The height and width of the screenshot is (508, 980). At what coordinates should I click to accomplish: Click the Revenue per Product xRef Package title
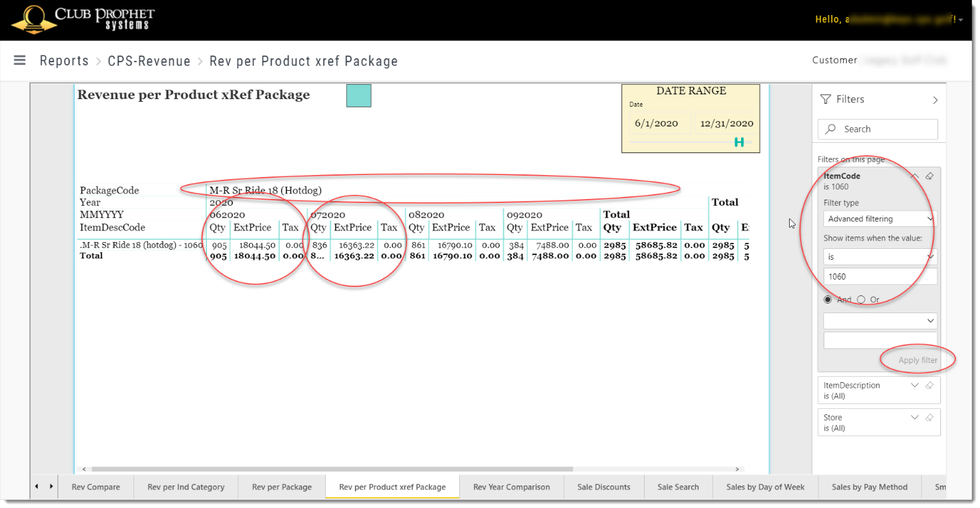click(x=194, y=95)
